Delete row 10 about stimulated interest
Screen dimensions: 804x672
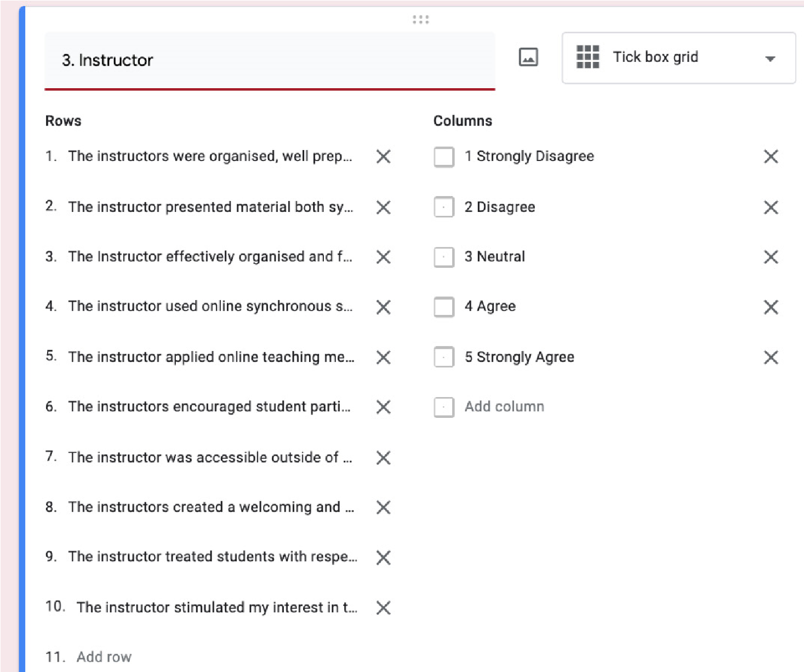coord(384,608)
